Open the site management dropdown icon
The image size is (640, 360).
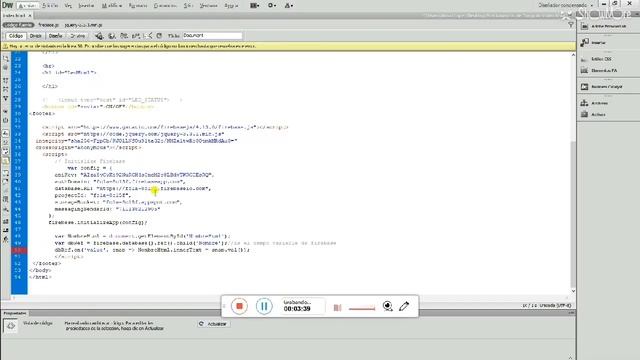pos(289,6)
